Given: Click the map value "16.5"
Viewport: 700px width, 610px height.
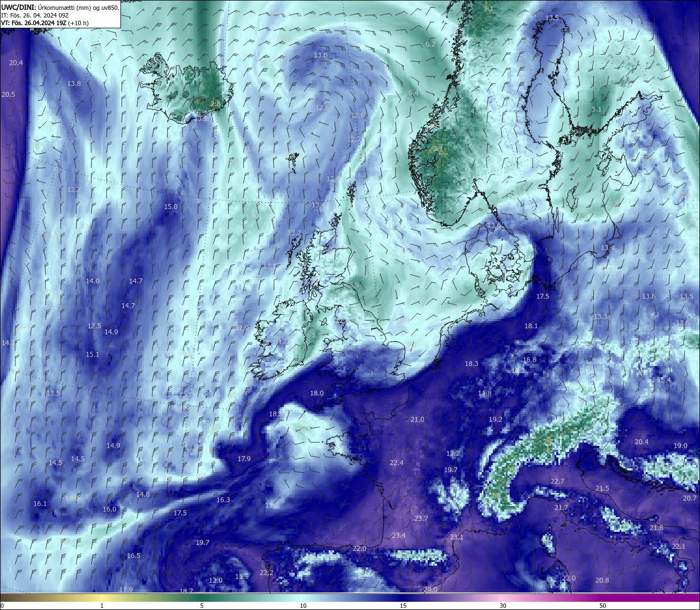Looking at the screenshot, I should tap(133, 556).
